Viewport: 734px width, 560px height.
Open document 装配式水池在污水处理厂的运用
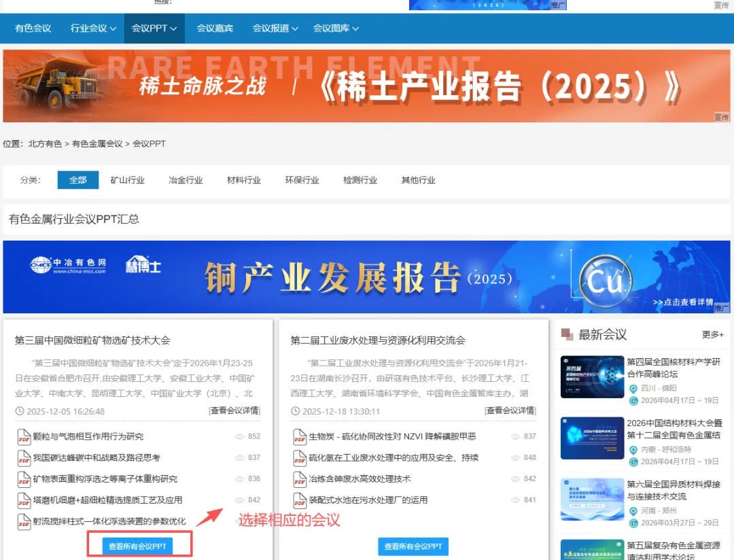(x=368, y=500)
